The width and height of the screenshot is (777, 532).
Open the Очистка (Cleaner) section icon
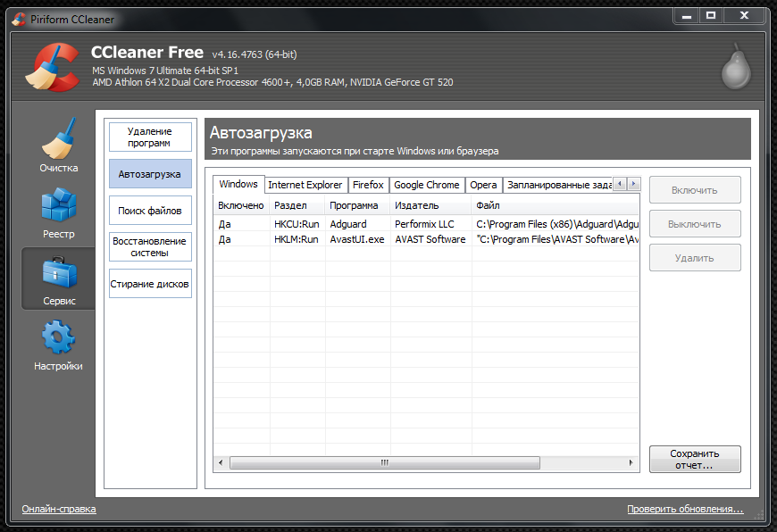59,138
